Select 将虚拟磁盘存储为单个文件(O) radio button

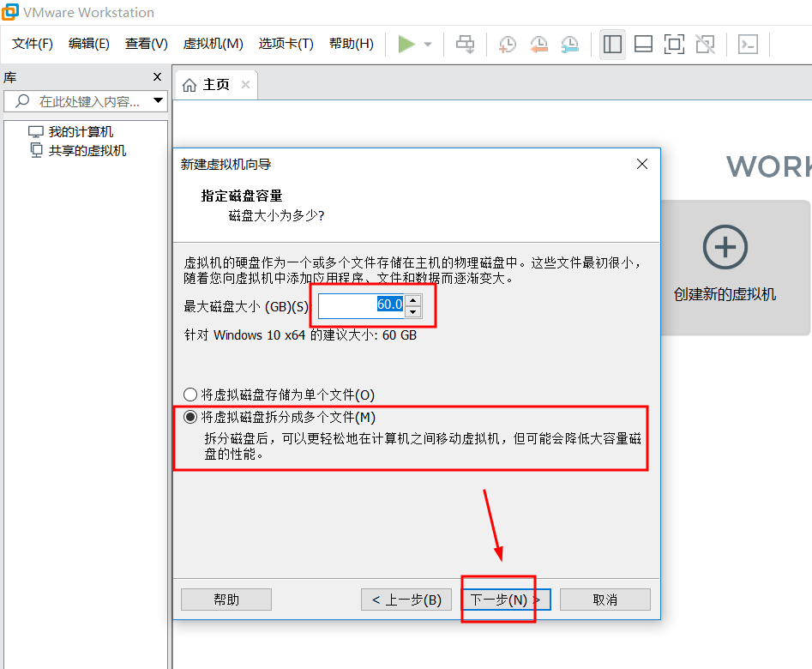[190, 395]
